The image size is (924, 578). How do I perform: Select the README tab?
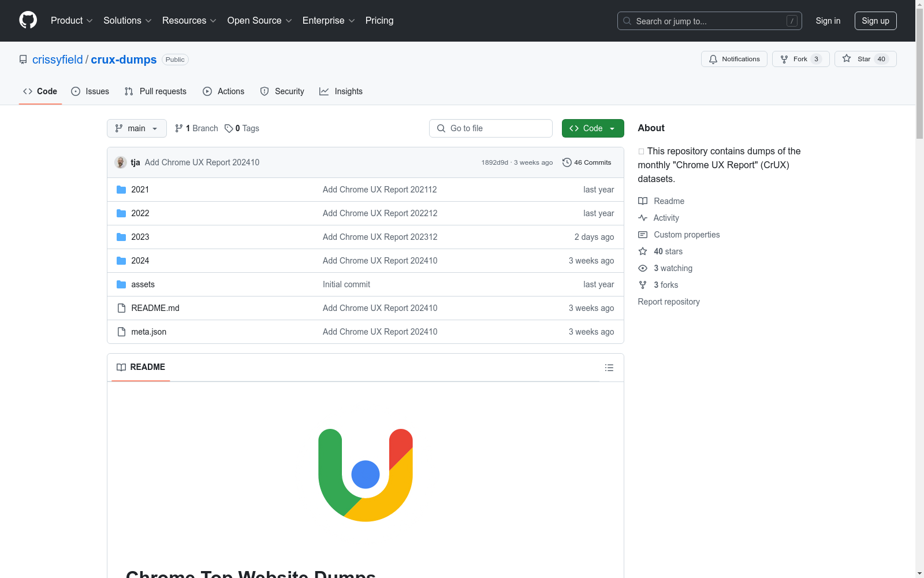(x=141, y=367)
